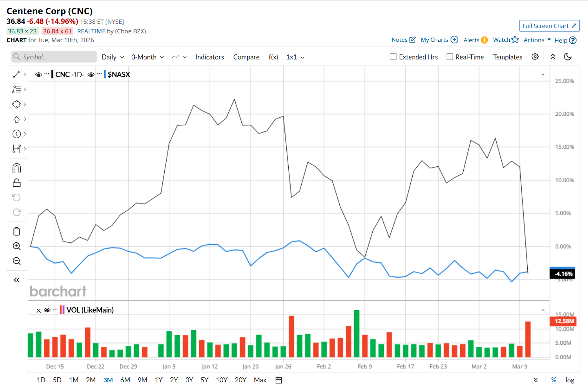
Task: Zoom out of the chart
Action: pos(17,261)
